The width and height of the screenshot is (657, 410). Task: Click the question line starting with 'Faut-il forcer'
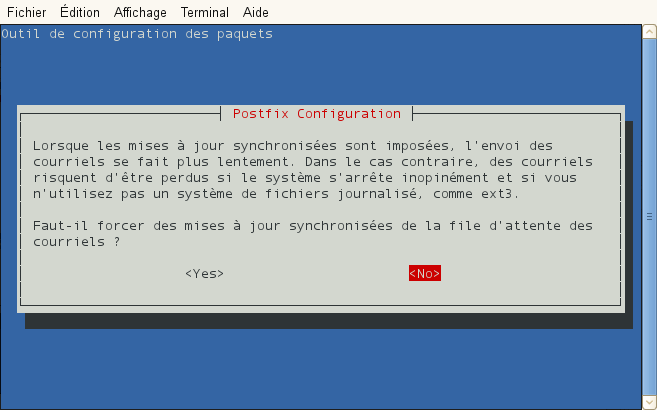click(313, 226)
